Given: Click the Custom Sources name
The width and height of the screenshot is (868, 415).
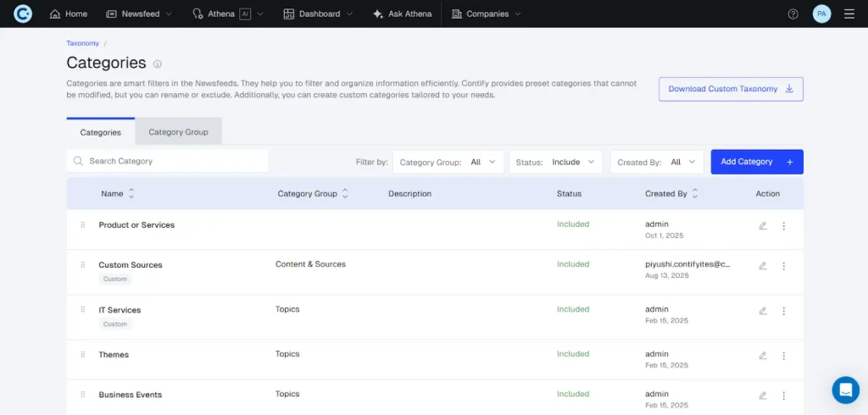Looking at the screenshot, I should tap(131, 264).
